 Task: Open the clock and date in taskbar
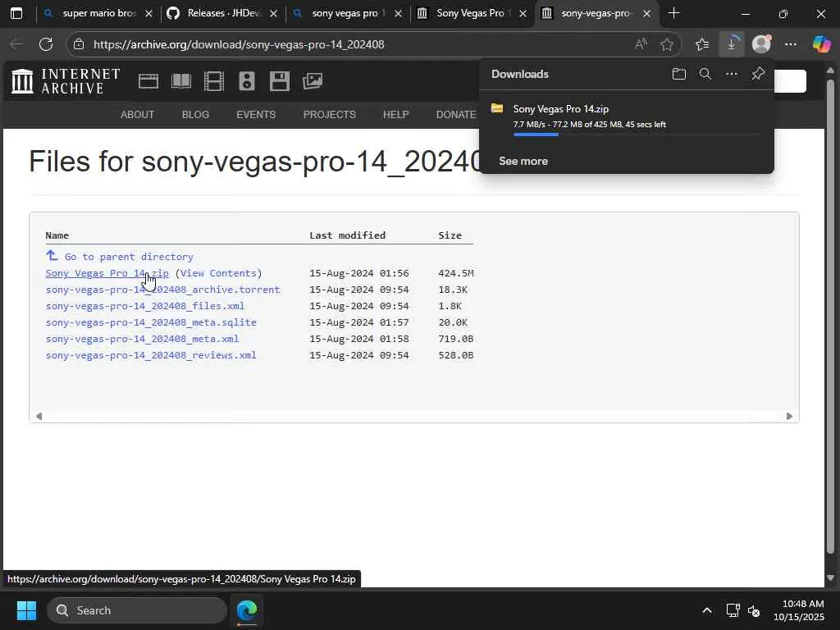tap(799, 610)
